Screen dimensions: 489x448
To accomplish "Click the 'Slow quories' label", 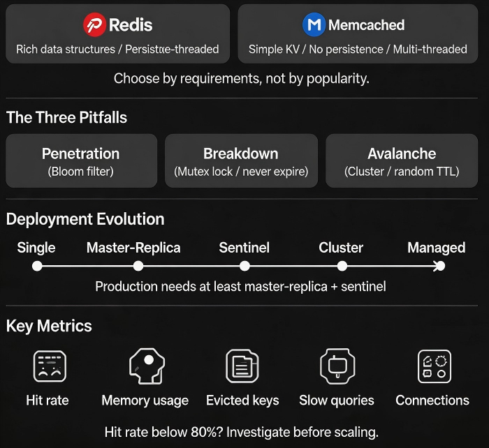I will 337,401.
